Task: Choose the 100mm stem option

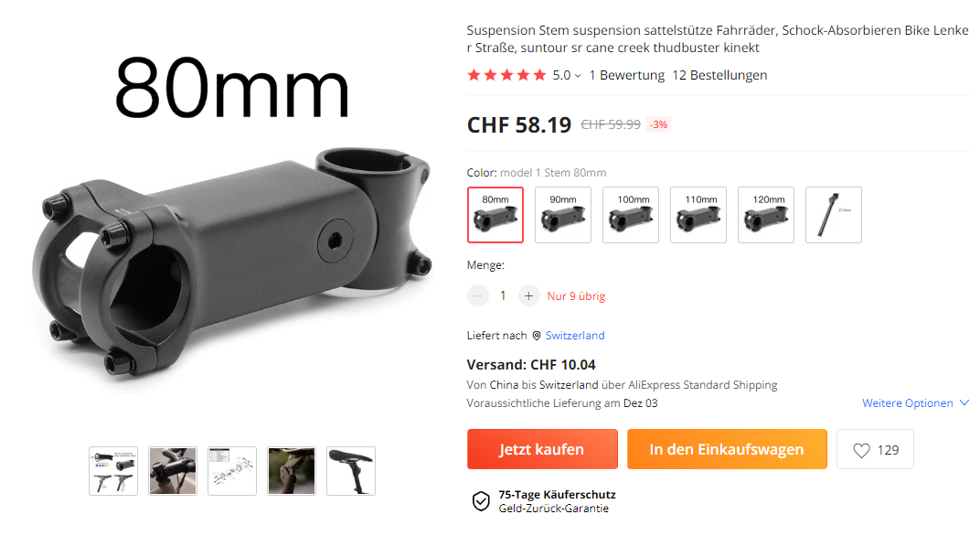Action: [x=631, y=215]
